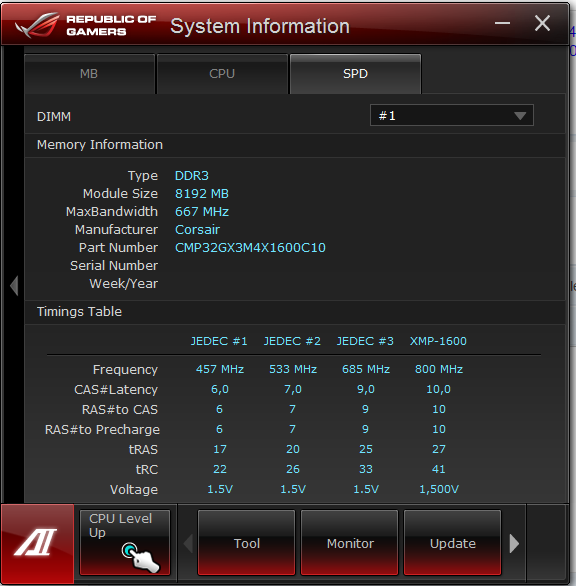This screenshot has height=586, width=576.
Task: Open the Monitor button
Action: [350, 543]
